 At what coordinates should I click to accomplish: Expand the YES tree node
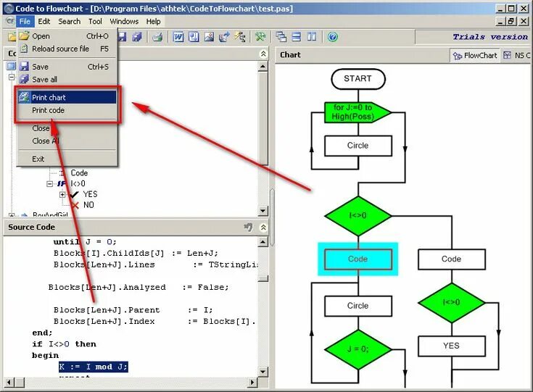pyautogui.click(x=62, y=195)
